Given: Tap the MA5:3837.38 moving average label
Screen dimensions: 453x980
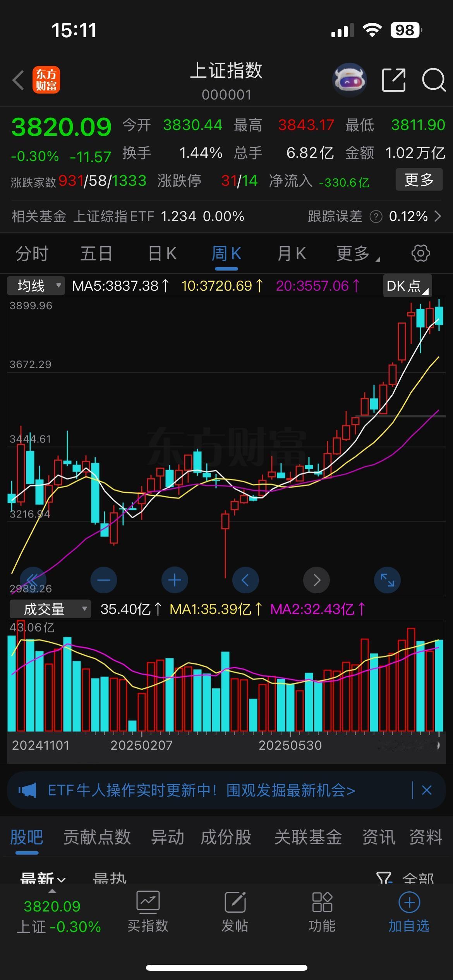Looking at the screenshot, I should [x=121, y=286].
